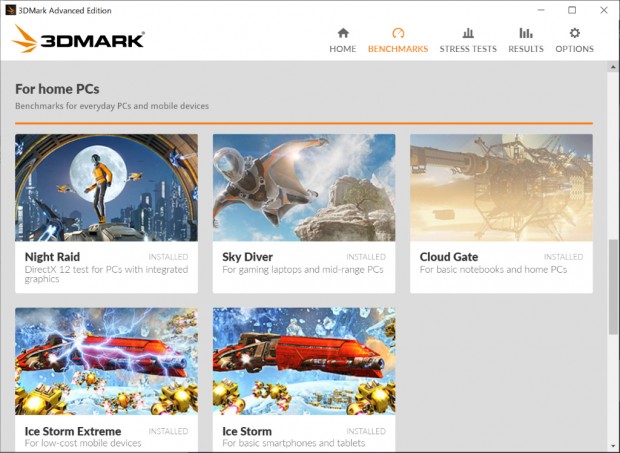The height and width of the screenshot is (453, 620).
Task: Open the Ice Storm benchmark thumbnail
Action: pos(304,361)
